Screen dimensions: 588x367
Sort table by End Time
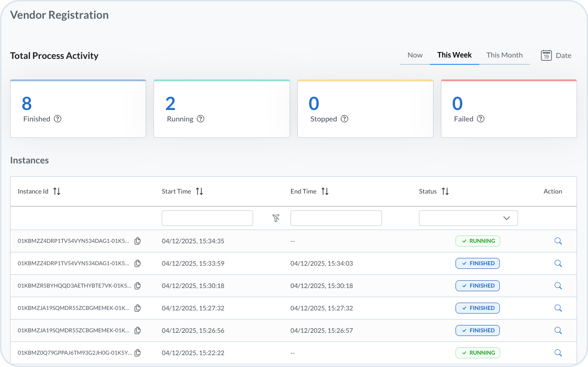point(325,191)
